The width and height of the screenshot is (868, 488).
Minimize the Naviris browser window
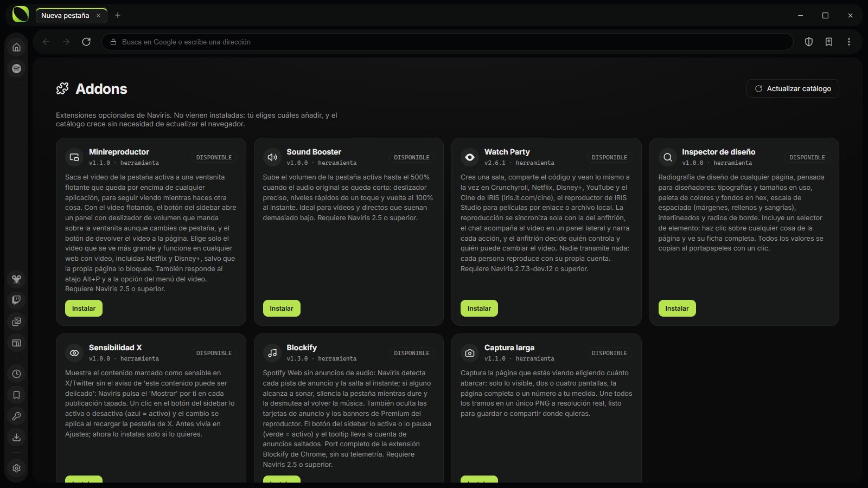tap(801, 16)
